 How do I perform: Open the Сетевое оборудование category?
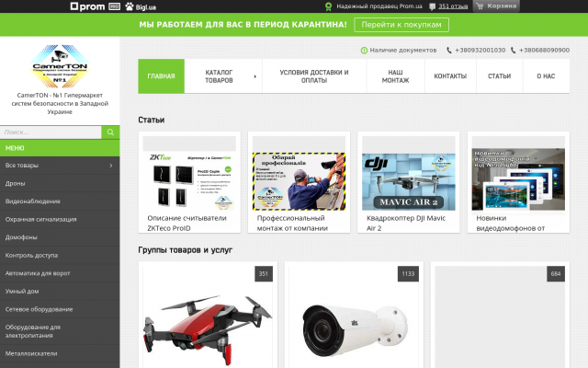point(60,309)
